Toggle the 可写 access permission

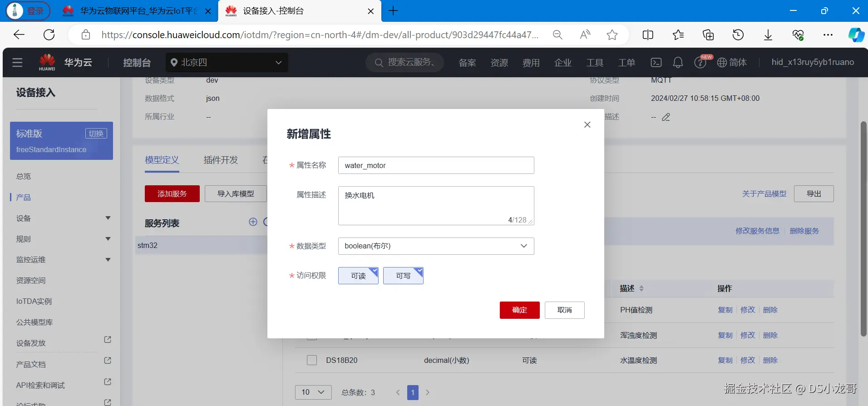pyautogui.click(x=403, y=276)
